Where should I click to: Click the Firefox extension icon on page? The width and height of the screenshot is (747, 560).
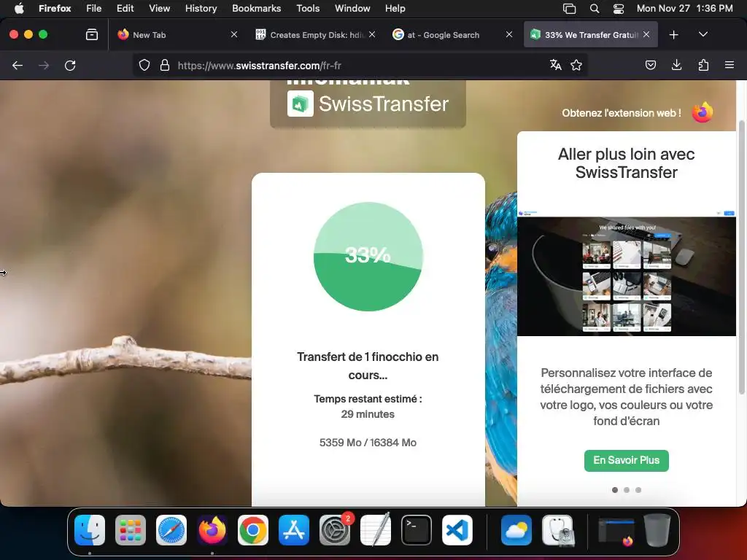point(703,112)
